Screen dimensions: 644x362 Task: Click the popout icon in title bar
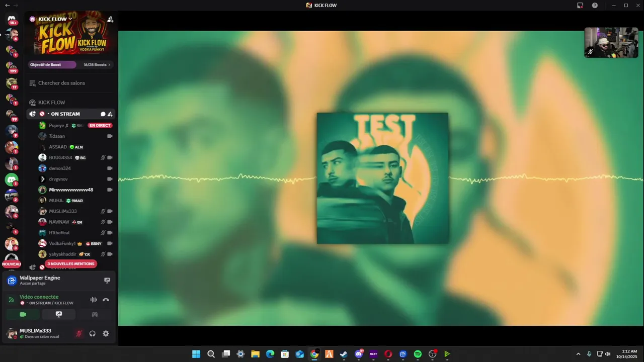point(580,5)
